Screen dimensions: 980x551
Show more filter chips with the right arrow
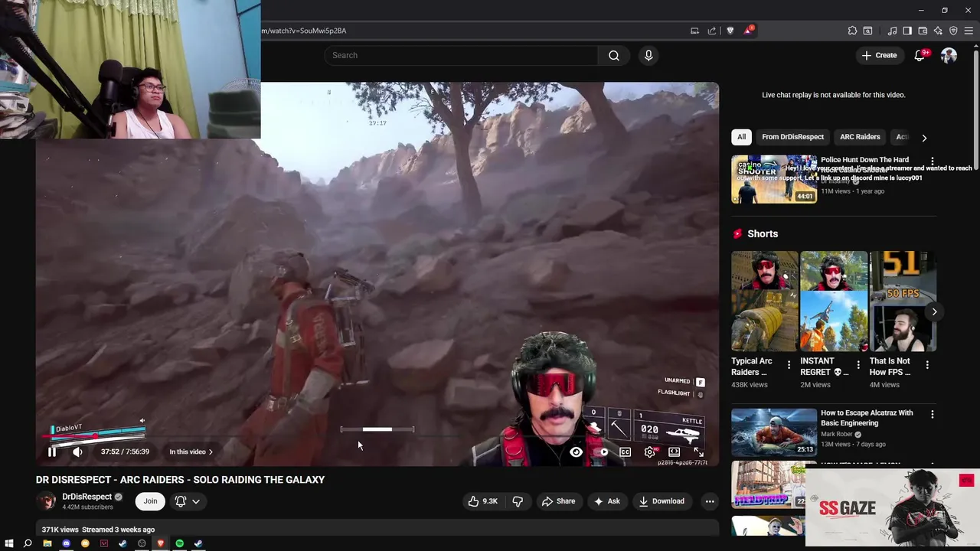(924, 138)
